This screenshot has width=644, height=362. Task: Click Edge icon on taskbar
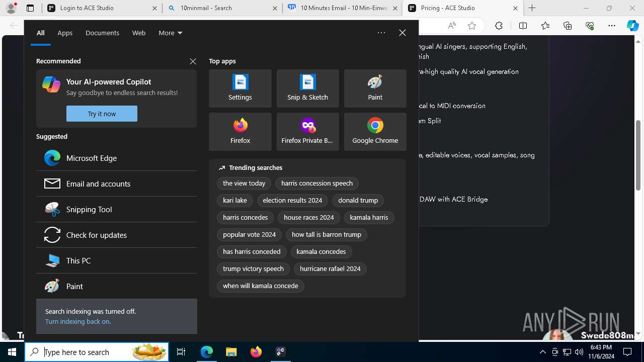pyautogui.click(x=207, y=352)
